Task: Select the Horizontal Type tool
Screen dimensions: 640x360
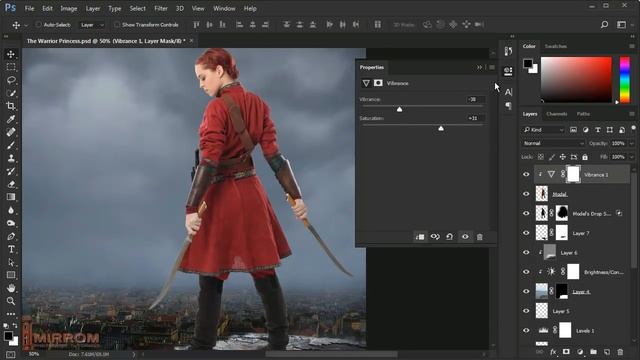Action: [11, 249]
